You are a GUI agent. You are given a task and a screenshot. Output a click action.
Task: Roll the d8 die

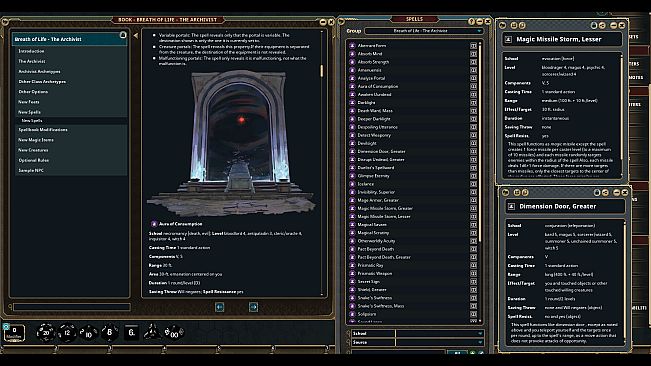[x=110, y=332]
